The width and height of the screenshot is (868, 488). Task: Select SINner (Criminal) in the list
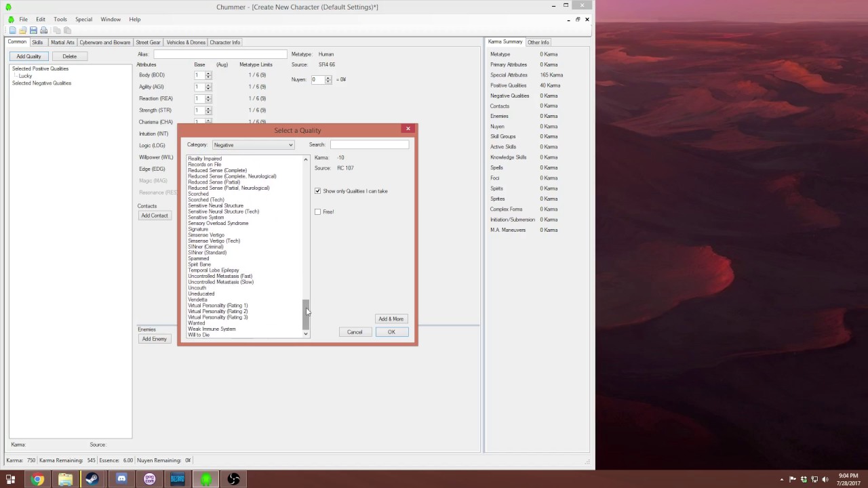[x=205, y=247]
